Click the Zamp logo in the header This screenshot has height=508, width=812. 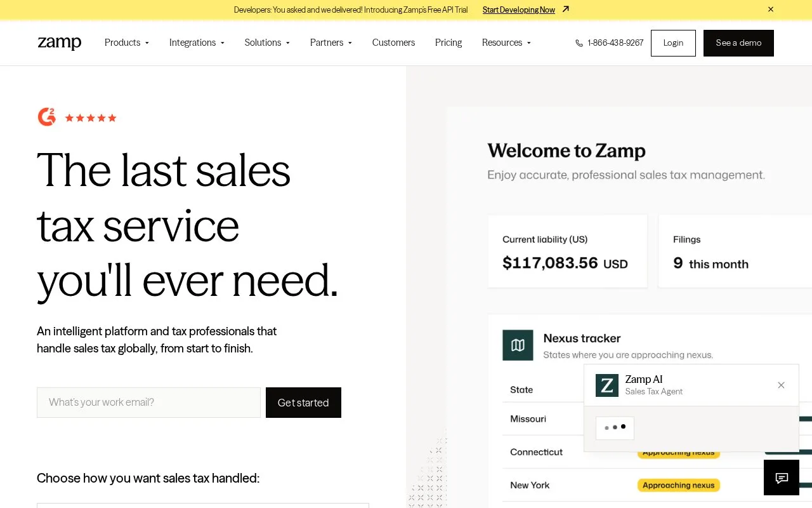pos(60,43)
